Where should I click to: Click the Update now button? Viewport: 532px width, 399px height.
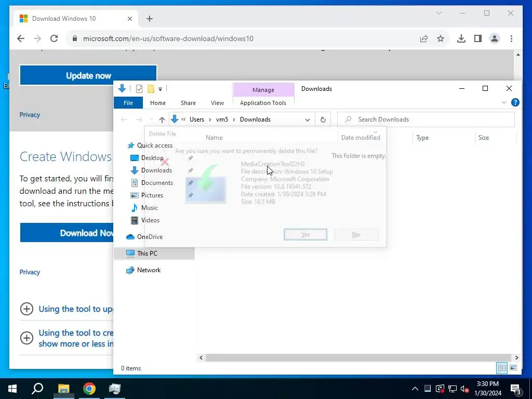click(x=88, y=75)
